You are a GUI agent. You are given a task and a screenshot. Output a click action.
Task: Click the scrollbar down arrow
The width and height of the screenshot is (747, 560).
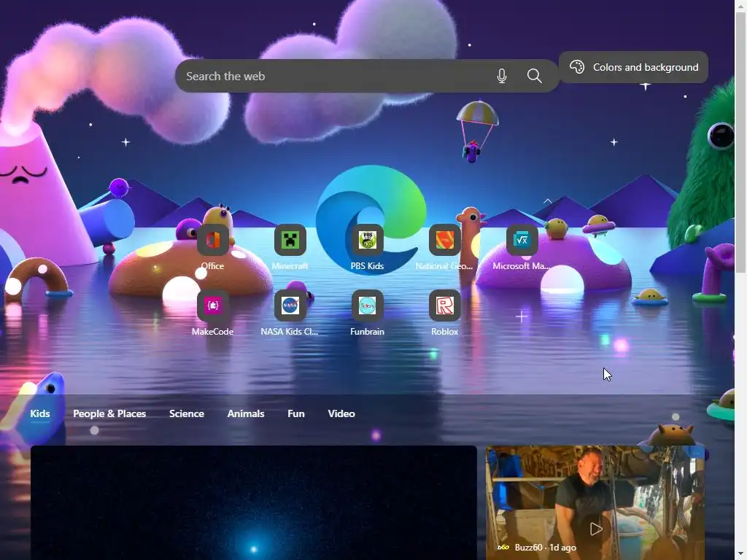point(740,554)
